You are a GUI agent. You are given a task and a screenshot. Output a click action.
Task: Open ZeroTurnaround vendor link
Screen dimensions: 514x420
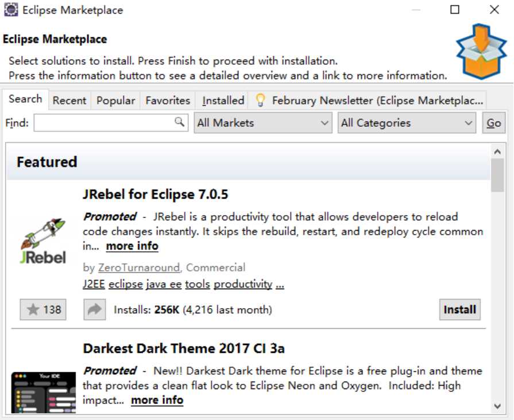(x=139, y=267)
